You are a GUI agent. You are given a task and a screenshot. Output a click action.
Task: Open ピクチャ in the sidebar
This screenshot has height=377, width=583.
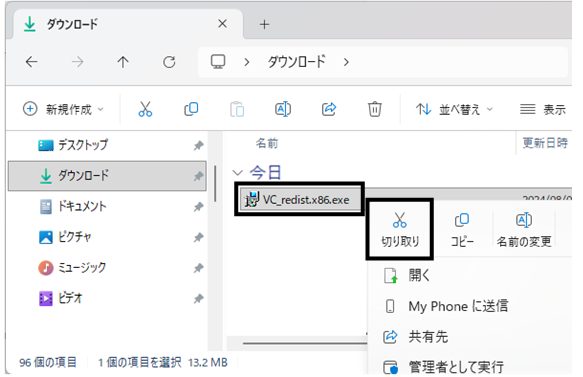tap(107, 237)
